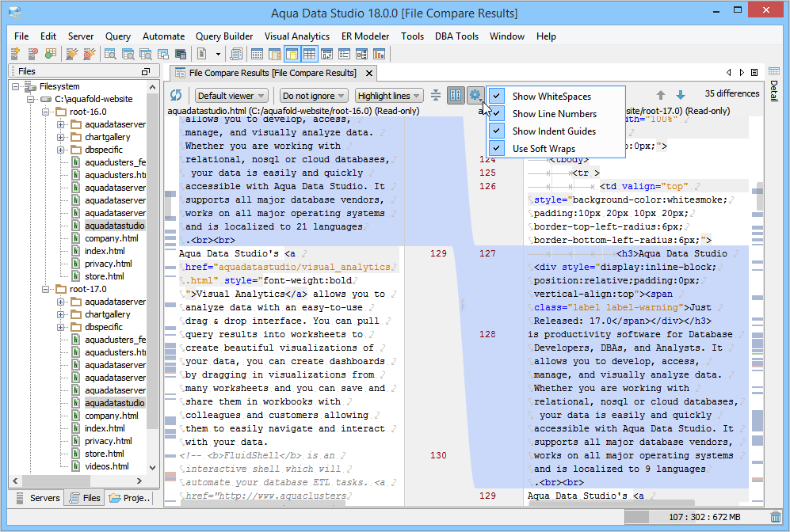
Task: Open the Visual Analytics menu
Action: point(297,36)
